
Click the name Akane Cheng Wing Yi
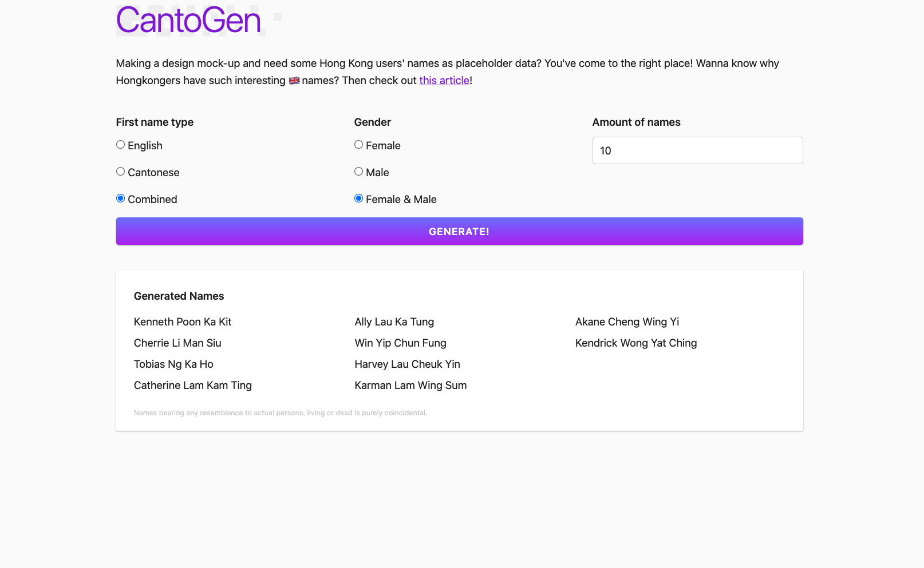(627, 322)
